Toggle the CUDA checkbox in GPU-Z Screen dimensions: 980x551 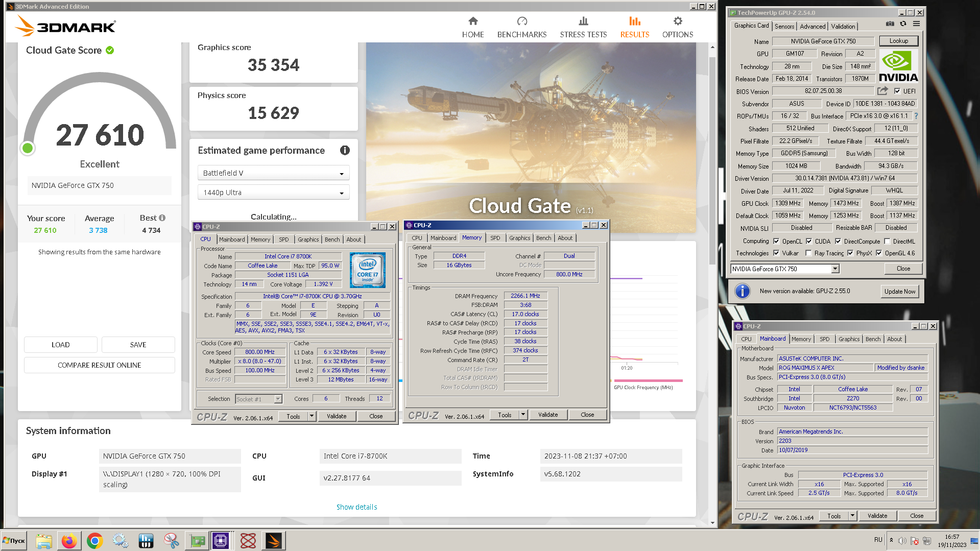(809, 241)
